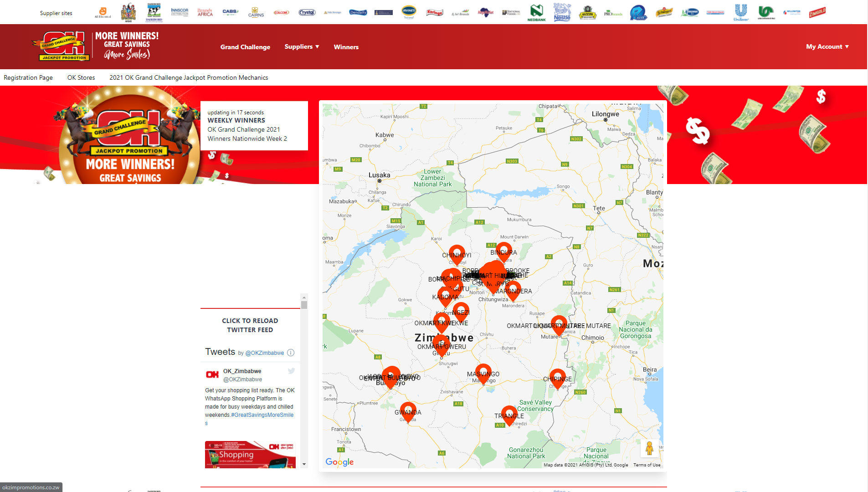Open the My Account dropdown

coord(827,46)
